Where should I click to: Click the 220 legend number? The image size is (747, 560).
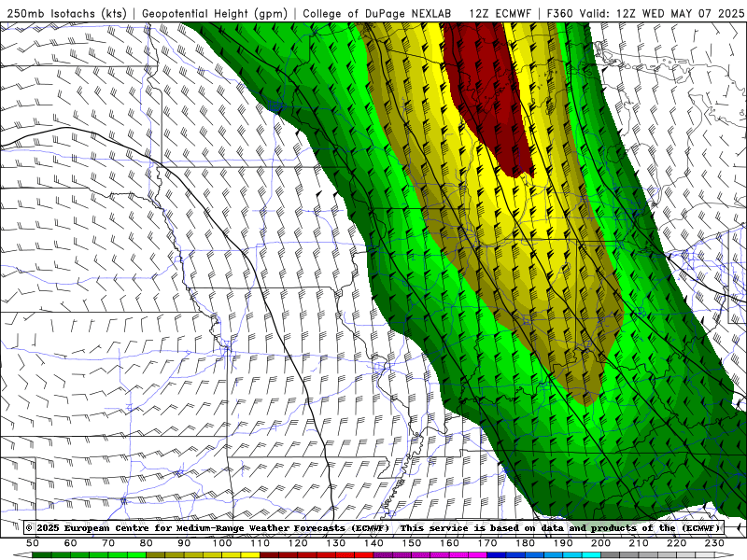676,543
